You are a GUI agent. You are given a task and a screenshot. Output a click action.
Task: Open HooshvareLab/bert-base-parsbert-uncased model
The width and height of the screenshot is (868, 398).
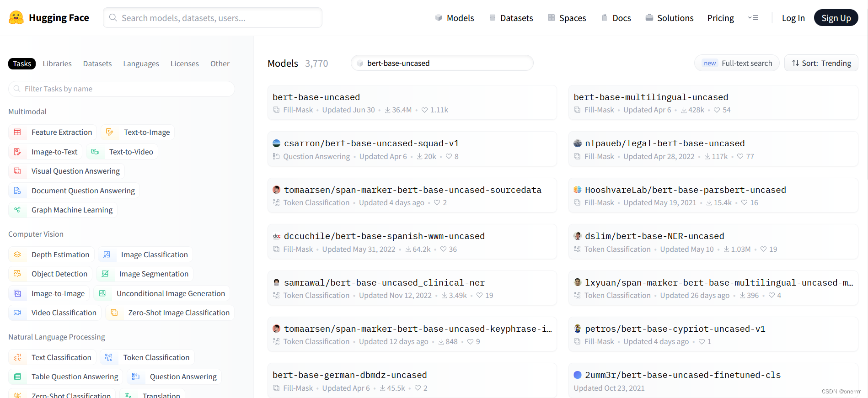[x=713, y=196]
